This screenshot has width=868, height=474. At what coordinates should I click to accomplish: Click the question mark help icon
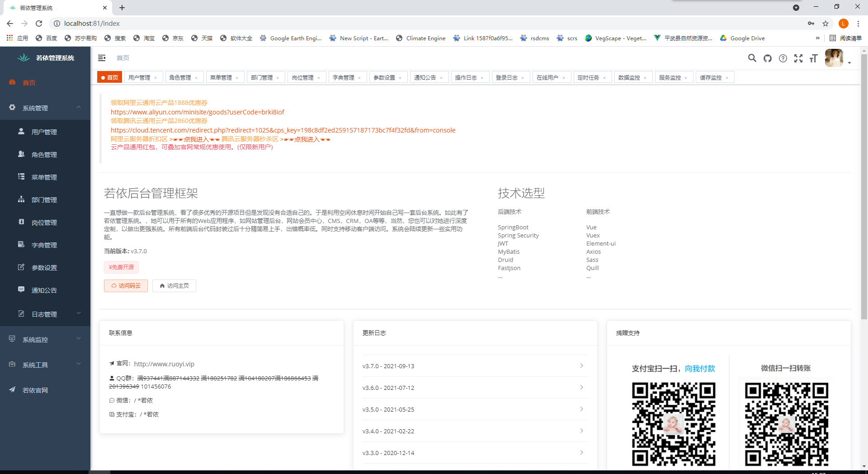(783, 58)
